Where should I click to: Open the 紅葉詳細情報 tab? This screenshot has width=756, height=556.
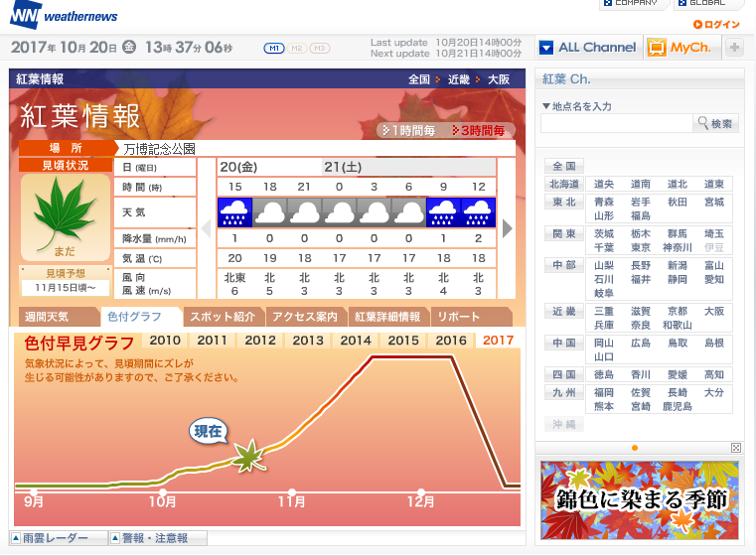click(x=387, y=317)
